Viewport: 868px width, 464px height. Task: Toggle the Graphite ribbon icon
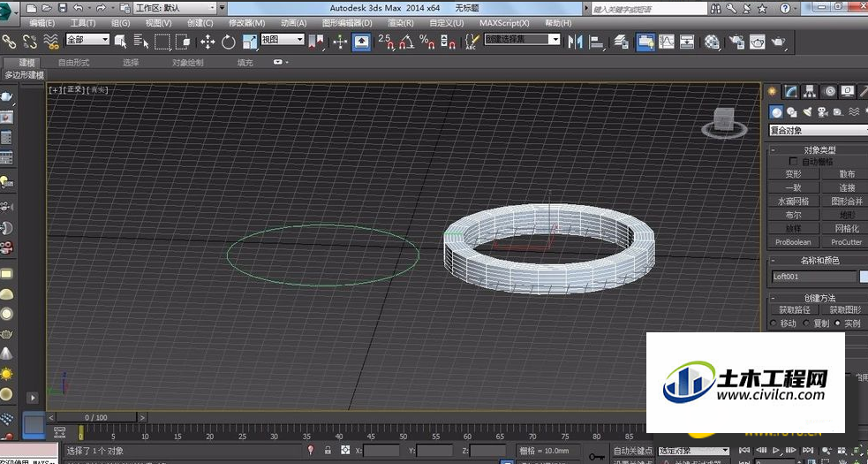pyautogui.click(x=645, y=42)
